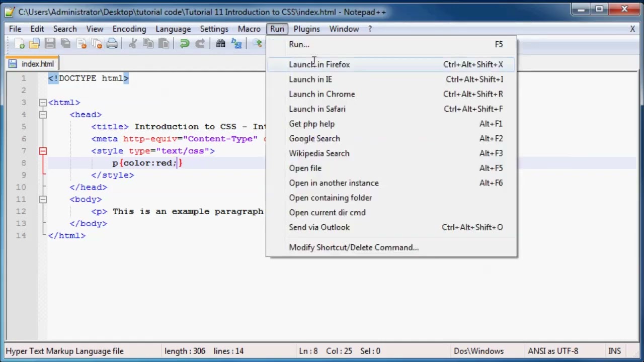Click the green Undo arrow icon
Image resolution: width=644 pixels, height=362 pixels.
click(x=185, y=44)
